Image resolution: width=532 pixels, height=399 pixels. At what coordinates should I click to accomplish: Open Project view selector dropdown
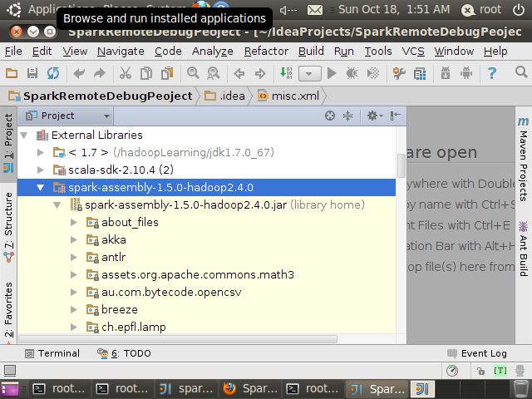66,116
